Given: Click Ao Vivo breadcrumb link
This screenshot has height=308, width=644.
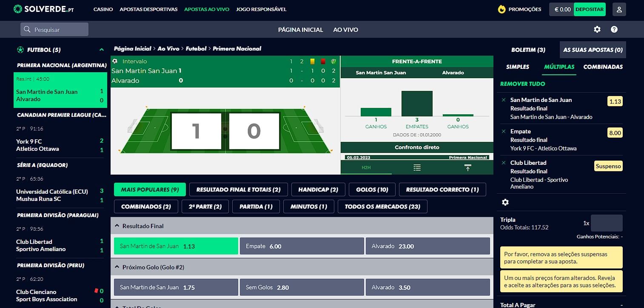Looking at the screenshot, I should pos(168,48).
